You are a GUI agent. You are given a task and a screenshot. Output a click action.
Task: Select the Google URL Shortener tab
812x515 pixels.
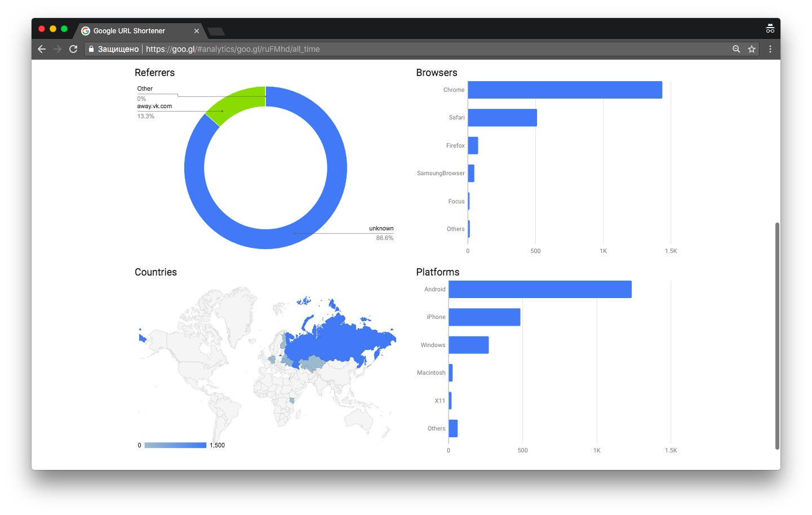click(x=140, y=31)
